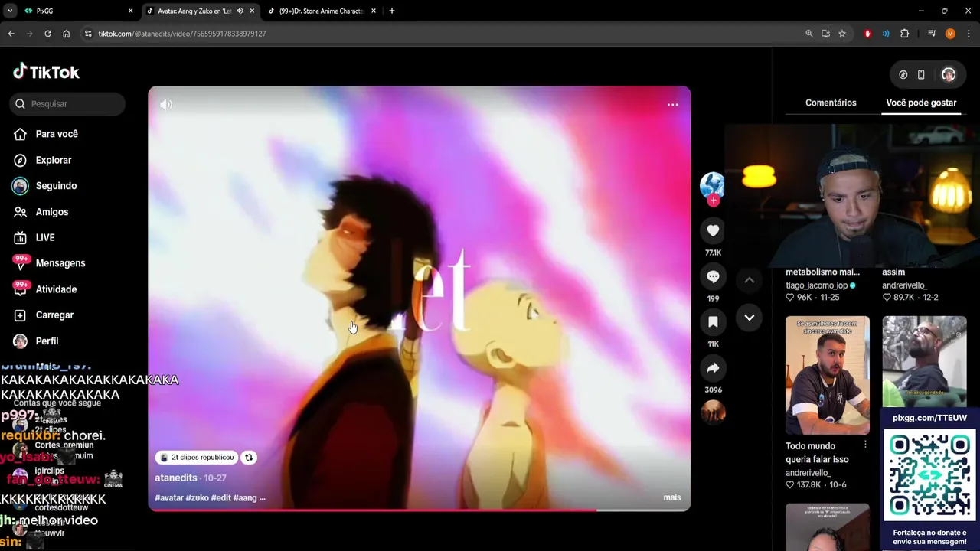Screen dimensions: 980x551
Task: Click the site info icon in address bar
Action: (x=88, y=34)
